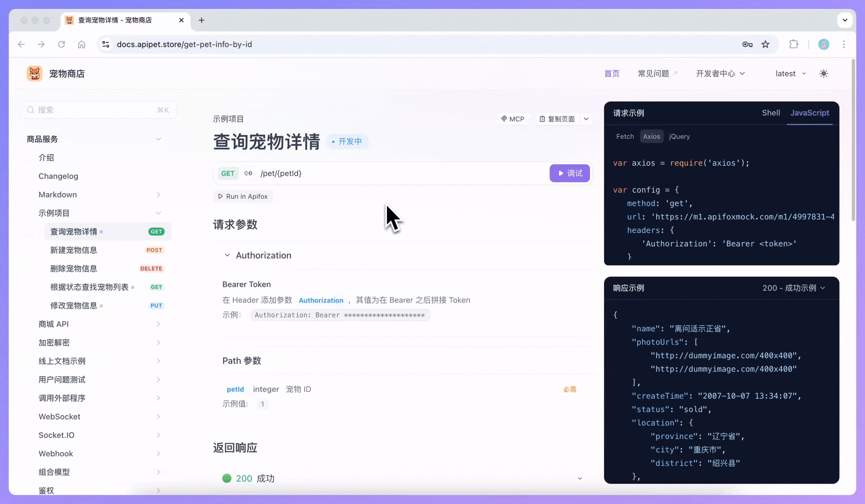Reload the page with the refresh icon

(x=62, y=44)
